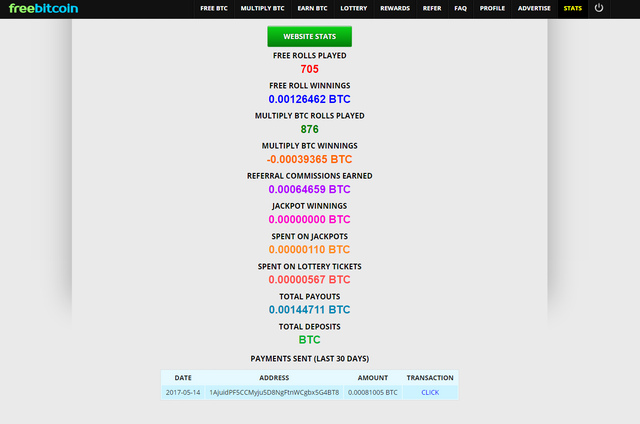Click MULTIPLY BTC ROLLS PLAYED label
This screenshot has width=640, height=424.
pyautogui.click(x=309, y=116)
